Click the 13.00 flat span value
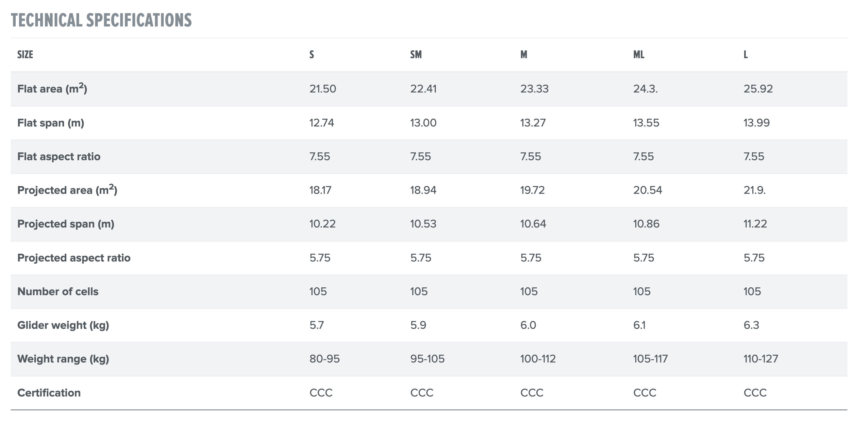 (x=423, y=123)
